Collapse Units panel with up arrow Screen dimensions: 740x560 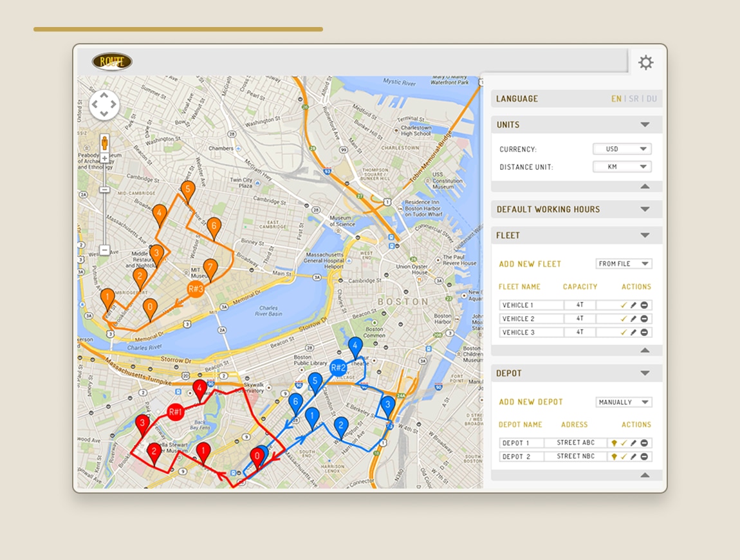645,187
